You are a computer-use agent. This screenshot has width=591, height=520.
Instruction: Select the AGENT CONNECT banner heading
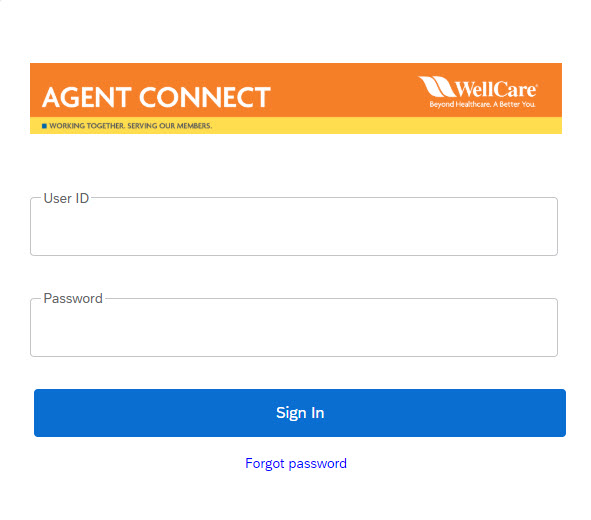coord(156,97)
